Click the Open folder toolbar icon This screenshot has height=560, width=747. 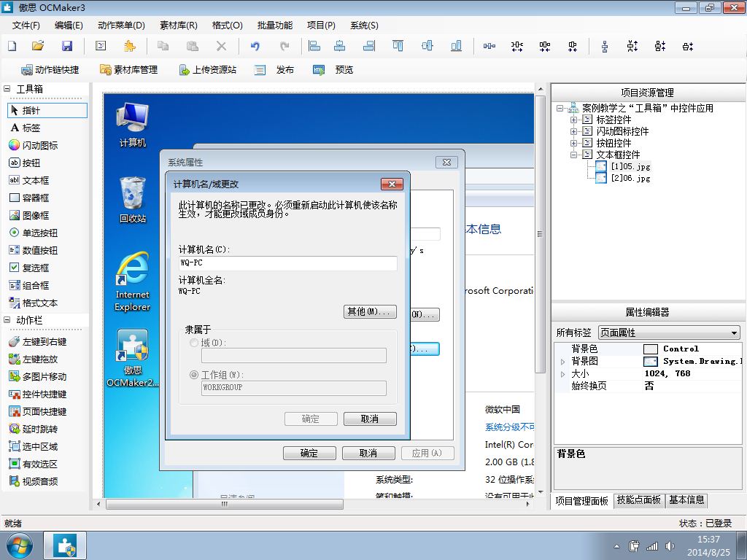[x=38, y=46]
